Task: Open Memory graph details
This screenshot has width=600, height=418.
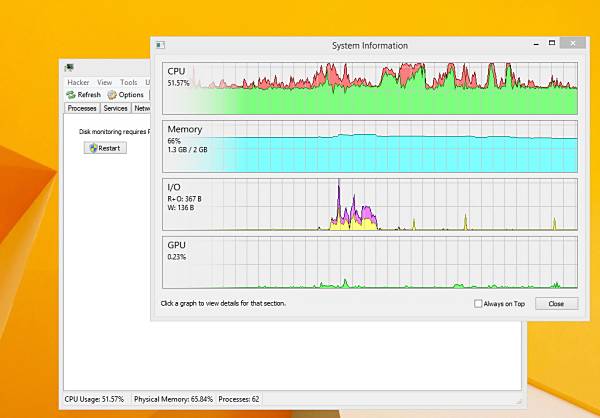Action: click(x=370, y=146)
